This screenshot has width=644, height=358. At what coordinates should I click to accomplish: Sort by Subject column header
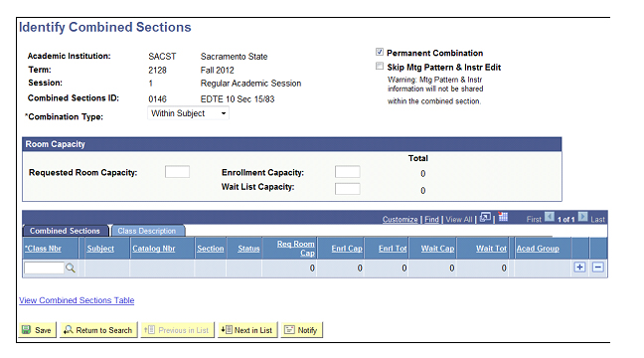point(100,249)
